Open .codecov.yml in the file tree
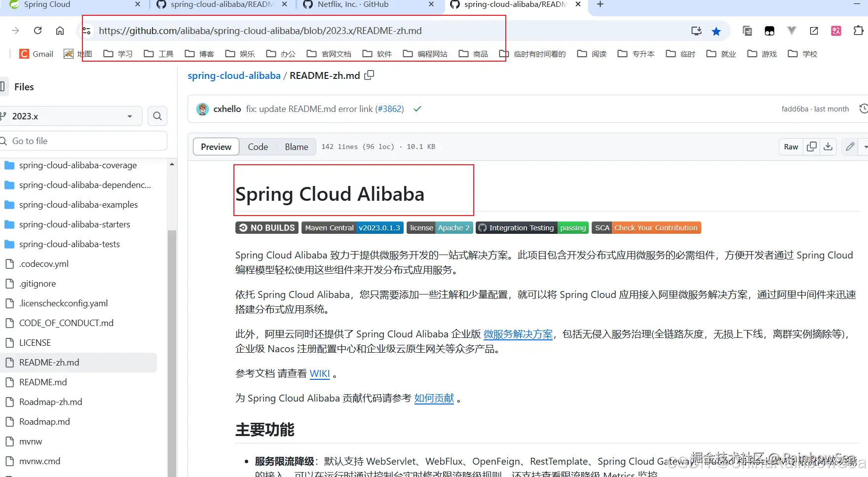Viewport: 868px width, 477px height. (x=44, y=264)
